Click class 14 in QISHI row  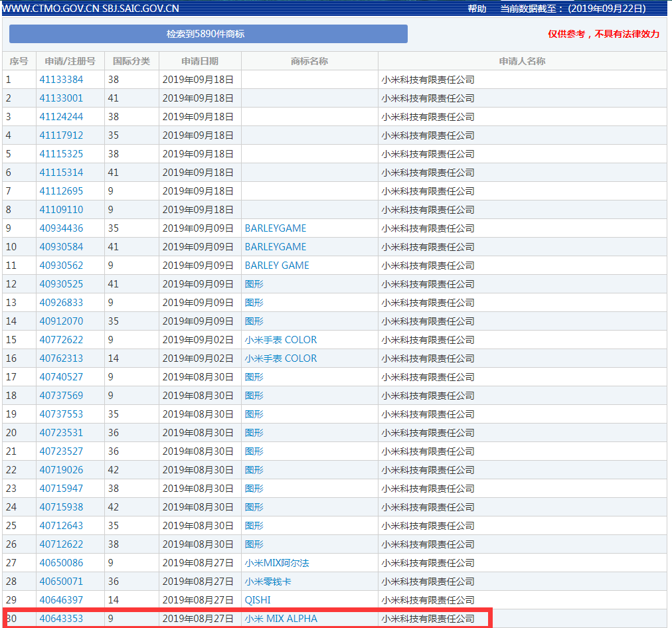(113, 600)
